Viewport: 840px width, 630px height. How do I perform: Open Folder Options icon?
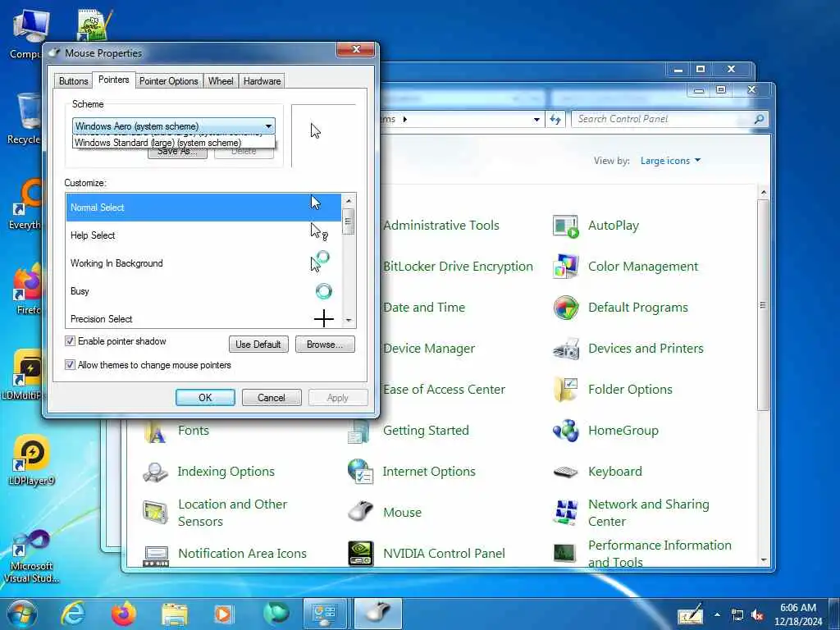[565, 390]
